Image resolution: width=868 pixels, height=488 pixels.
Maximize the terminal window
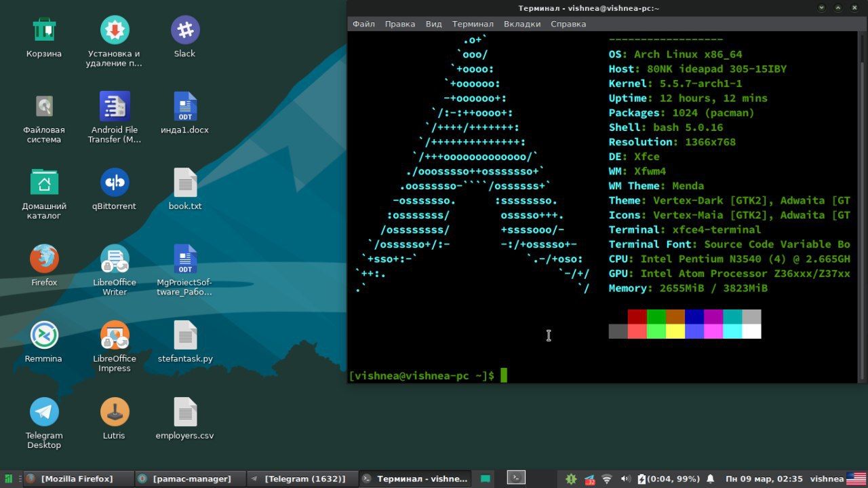(x=840, y=8)
